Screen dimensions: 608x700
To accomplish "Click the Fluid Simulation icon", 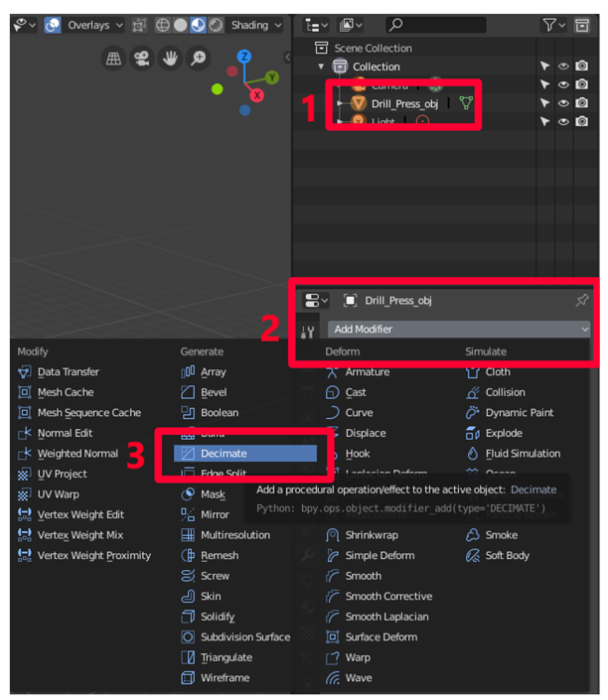I will coord(473,454).
